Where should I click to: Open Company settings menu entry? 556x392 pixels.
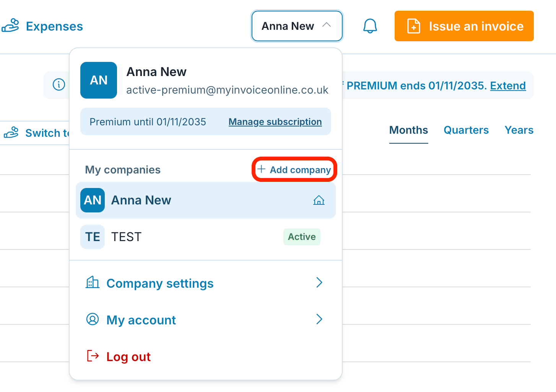pyautogui.click(x=206, y=283)
